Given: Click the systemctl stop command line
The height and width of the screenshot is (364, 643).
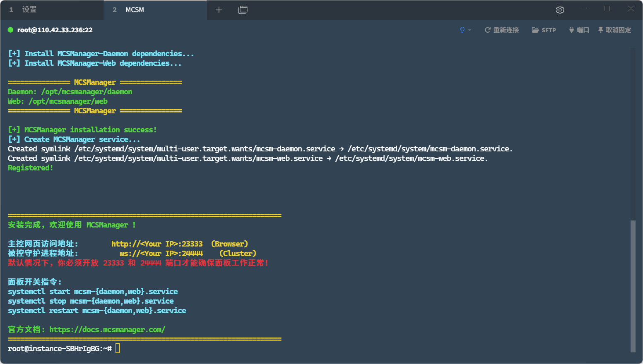Looking at the screenshot, I should coord(91,301).
